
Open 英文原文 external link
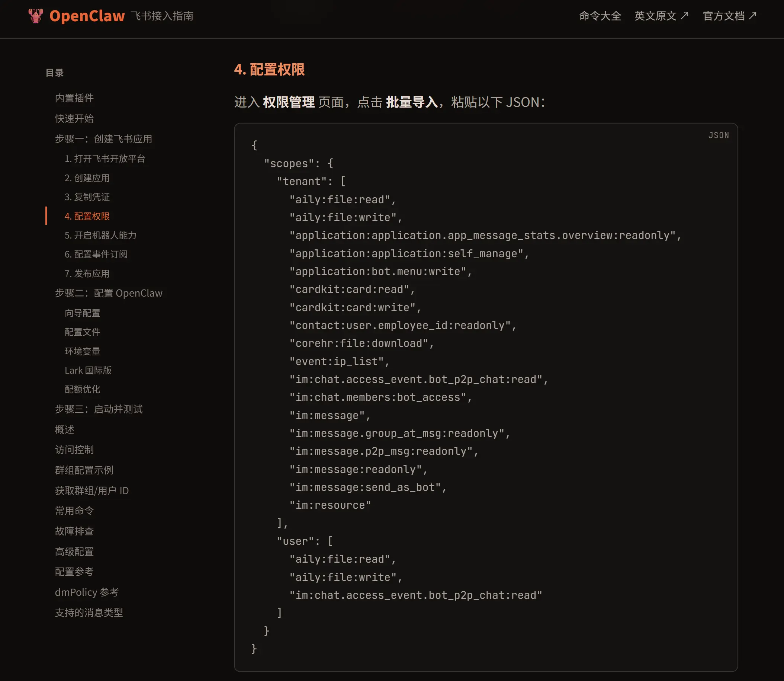click(x=661, y=16)
